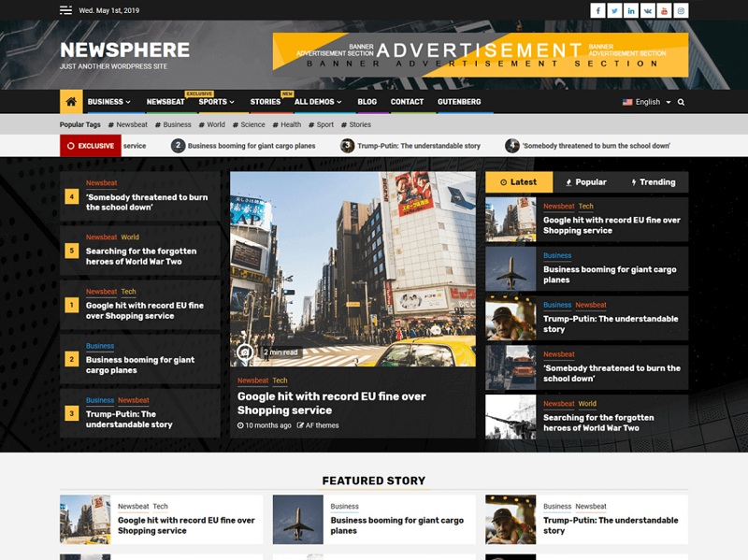Open the YouTube channel icon

coord(664,10)
